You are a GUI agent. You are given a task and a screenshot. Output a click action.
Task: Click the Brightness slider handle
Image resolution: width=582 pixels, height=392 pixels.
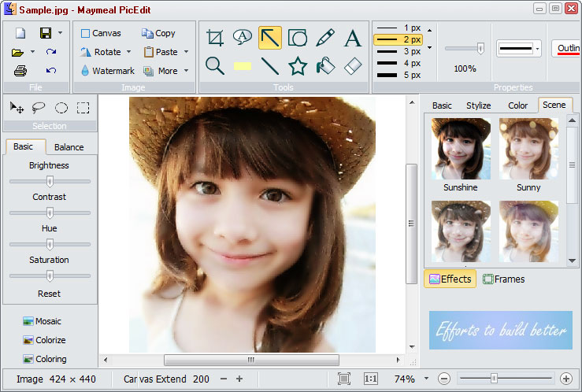click(50, 181)
